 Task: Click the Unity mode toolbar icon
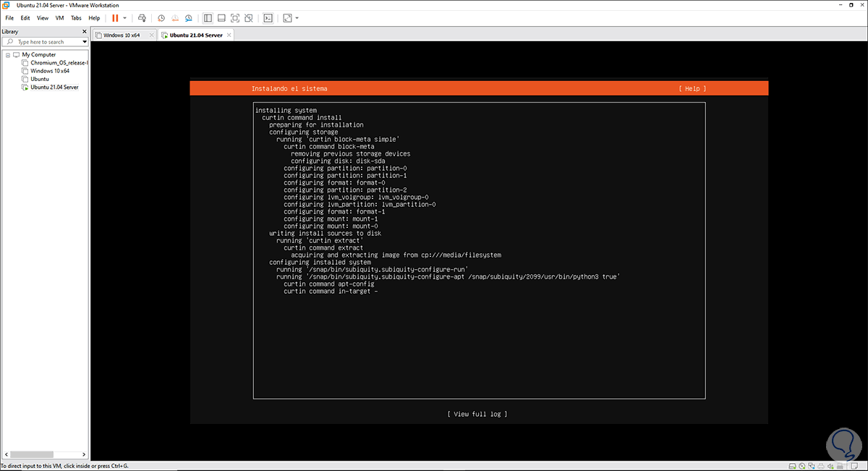[249, 17]
